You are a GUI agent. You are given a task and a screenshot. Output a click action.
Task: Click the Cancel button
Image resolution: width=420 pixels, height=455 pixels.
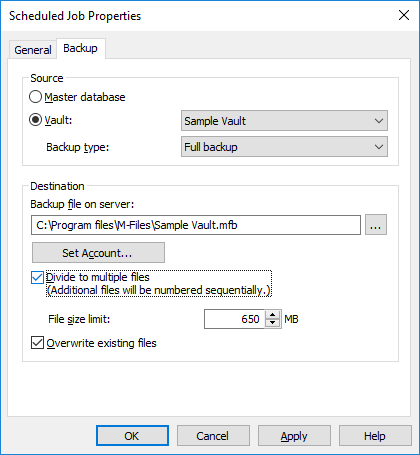click(x=213, y=436)
